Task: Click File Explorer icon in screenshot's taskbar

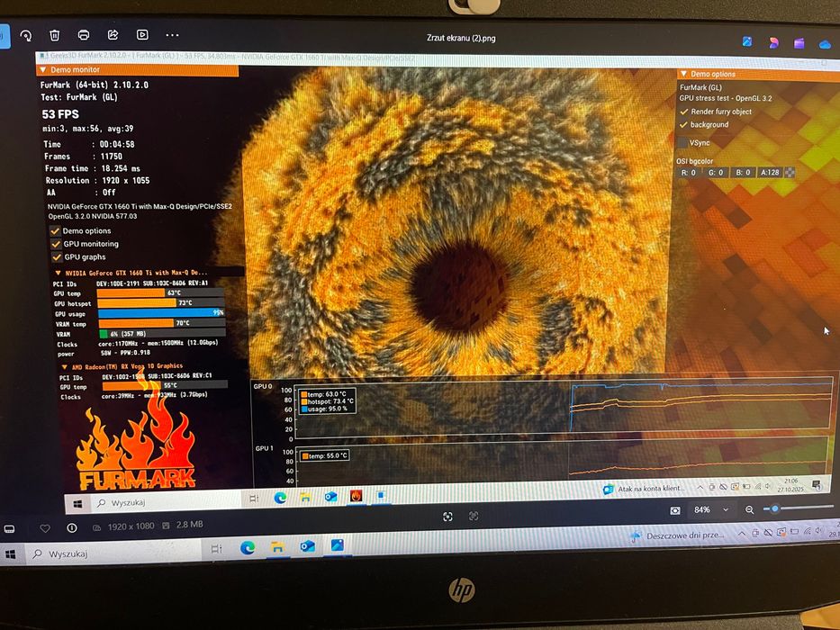Action: click(305, 497)
